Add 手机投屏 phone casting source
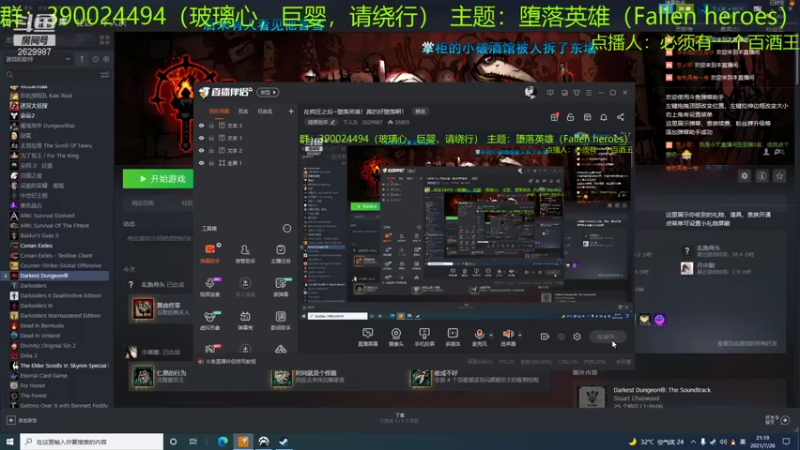The height and width of the screenshot is (450, 800). point(424,337)
